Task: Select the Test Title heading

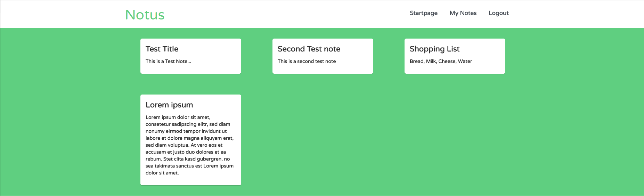Action: tap(162, 49)
